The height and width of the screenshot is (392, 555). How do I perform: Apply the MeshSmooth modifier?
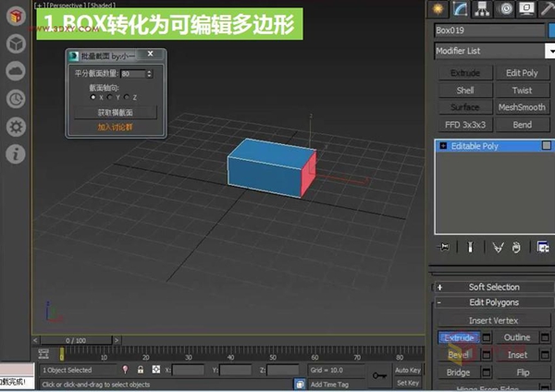tap(522, 107)
